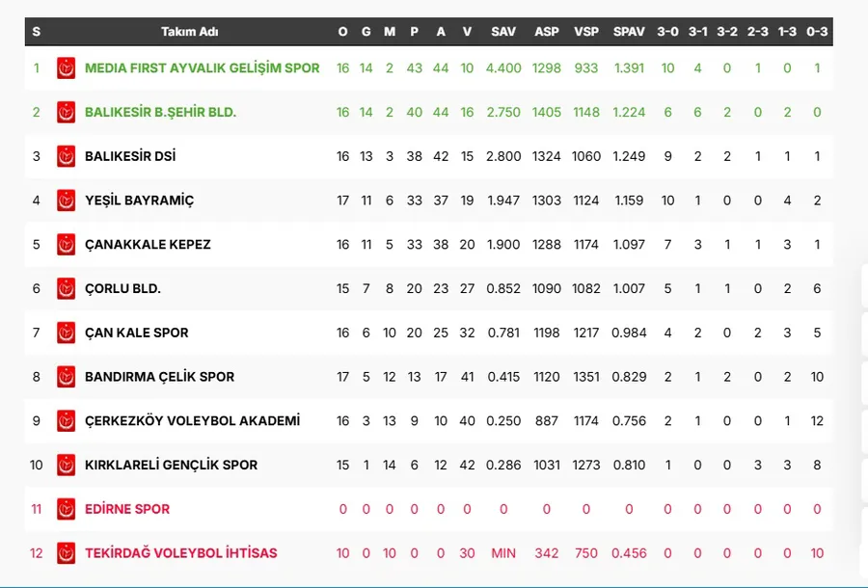Click the logo beside Çorlu Bld.
The height and width of the screenshot is (588, 868).
[66, 288]
